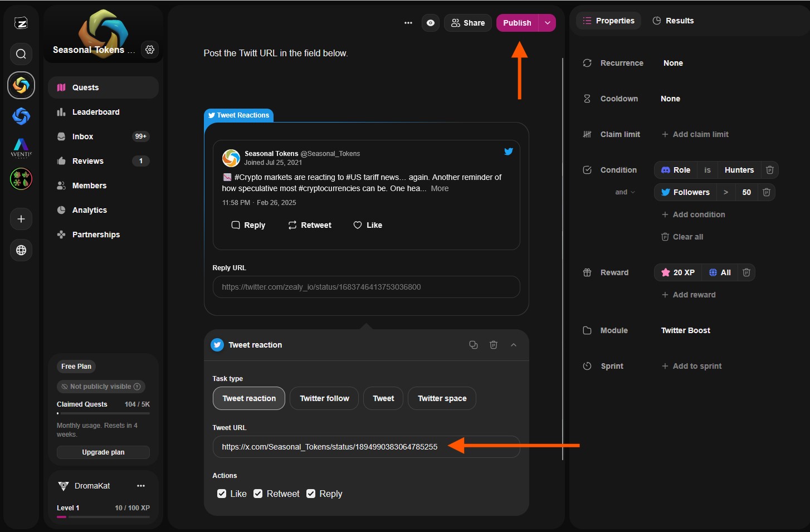Select the Twitter follow task type
This screenshot has width=810, height=532.
click(324, 398)
